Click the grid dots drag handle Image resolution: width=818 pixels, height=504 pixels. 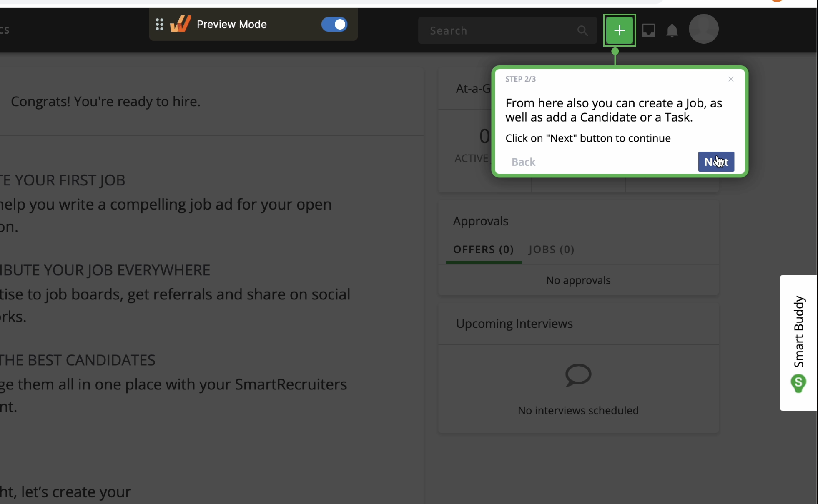(x=159, y=25)
